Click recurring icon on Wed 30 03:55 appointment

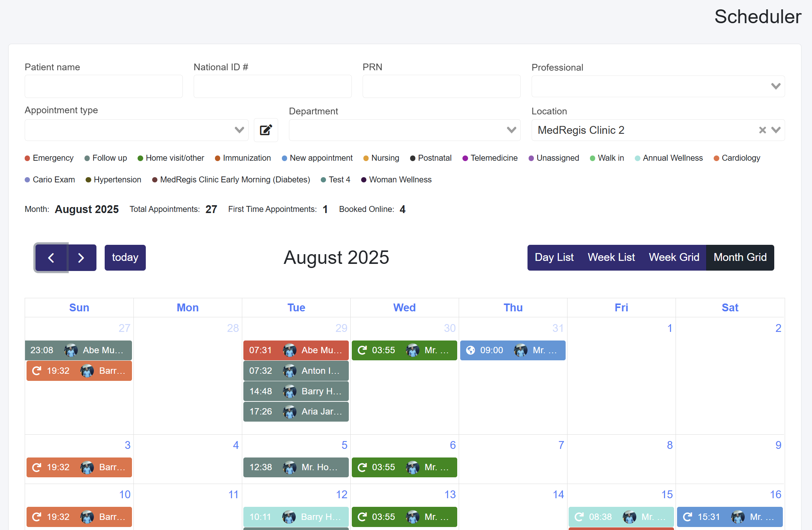click(362, 350)
